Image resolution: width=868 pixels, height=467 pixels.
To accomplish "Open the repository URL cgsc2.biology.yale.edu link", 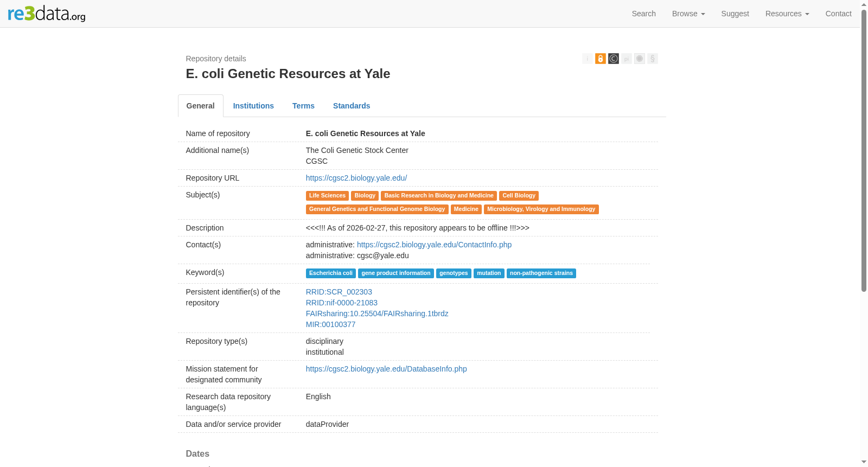I will pyautogui.click(x=356, y=178).
